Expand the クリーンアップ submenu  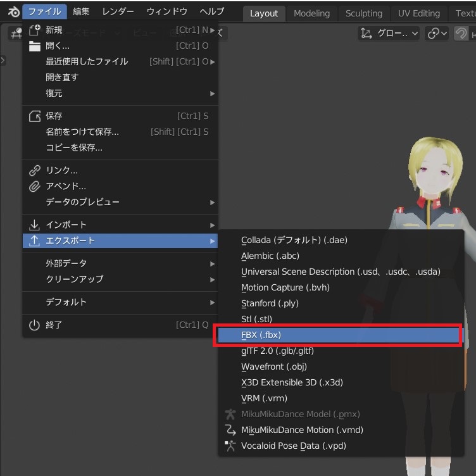[x=120, y=279]
